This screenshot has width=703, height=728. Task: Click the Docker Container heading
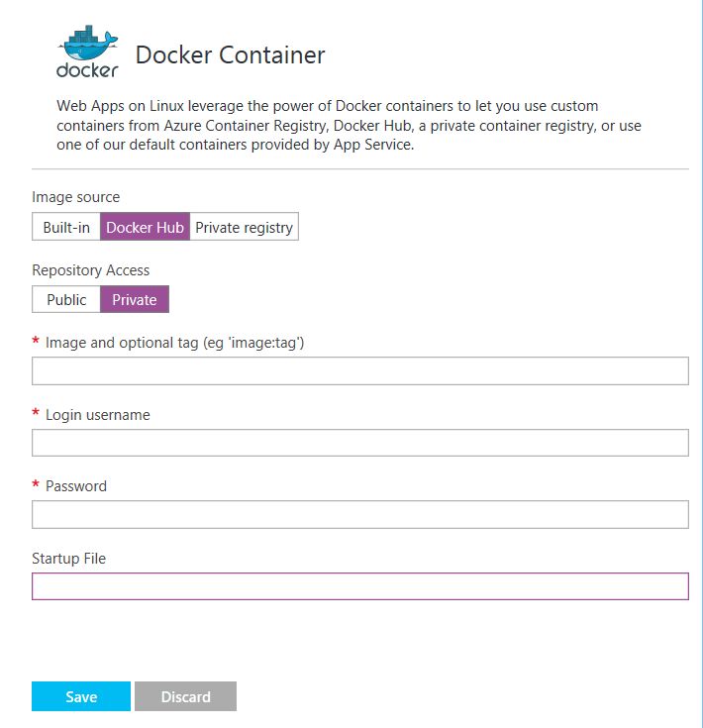coord(230,54)
